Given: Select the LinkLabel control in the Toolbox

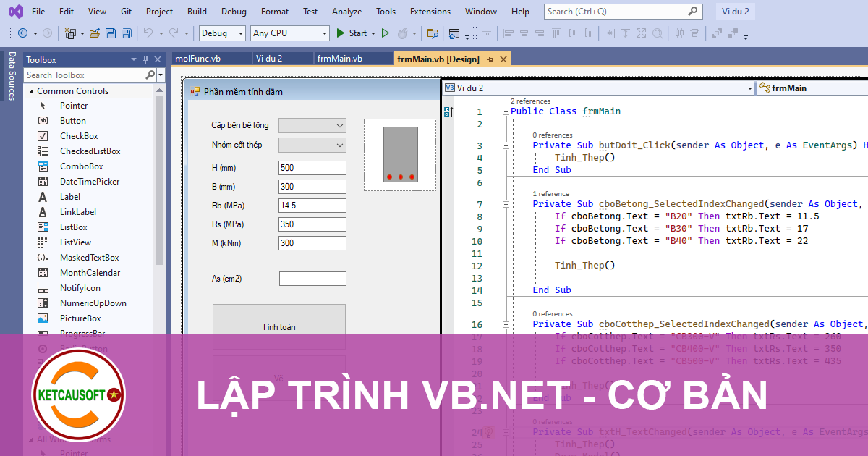Looking at the screenshot, I should [x=78, y=212].
